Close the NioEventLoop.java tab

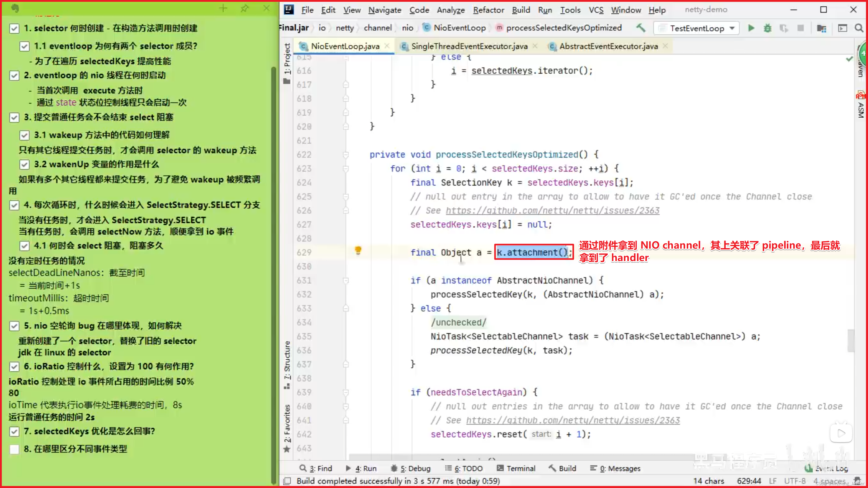387,46
